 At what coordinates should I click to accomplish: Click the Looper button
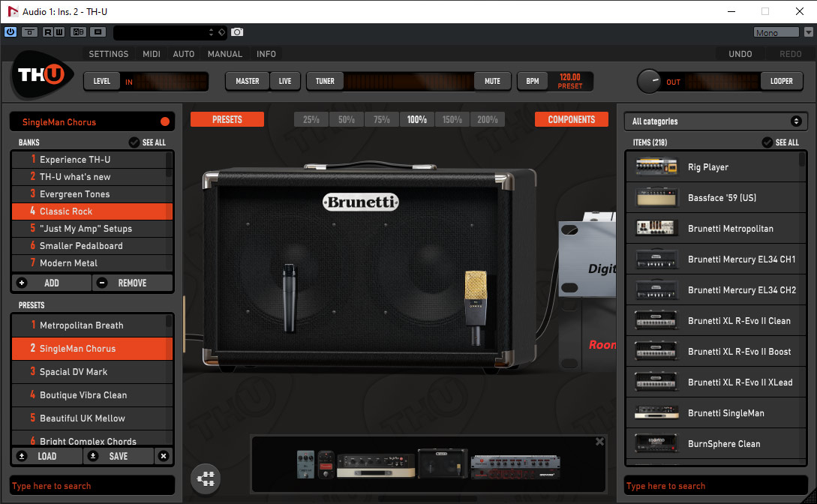781,81
